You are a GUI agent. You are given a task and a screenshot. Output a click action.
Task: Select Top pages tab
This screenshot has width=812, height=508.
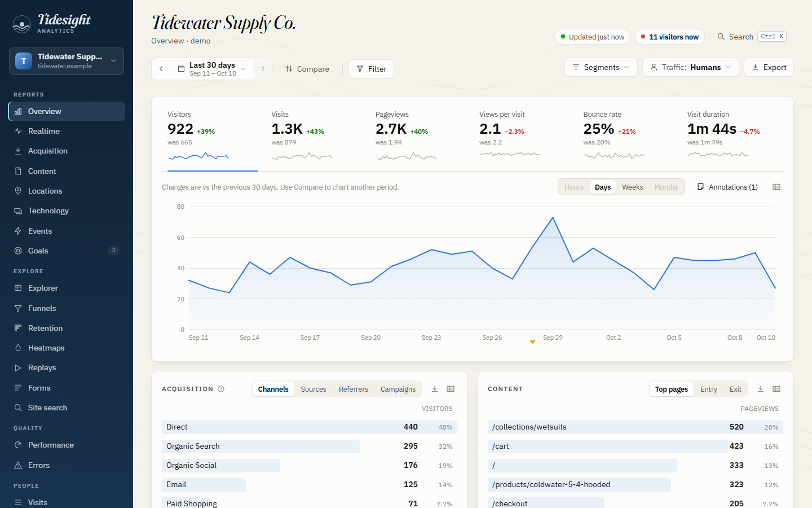672,389
